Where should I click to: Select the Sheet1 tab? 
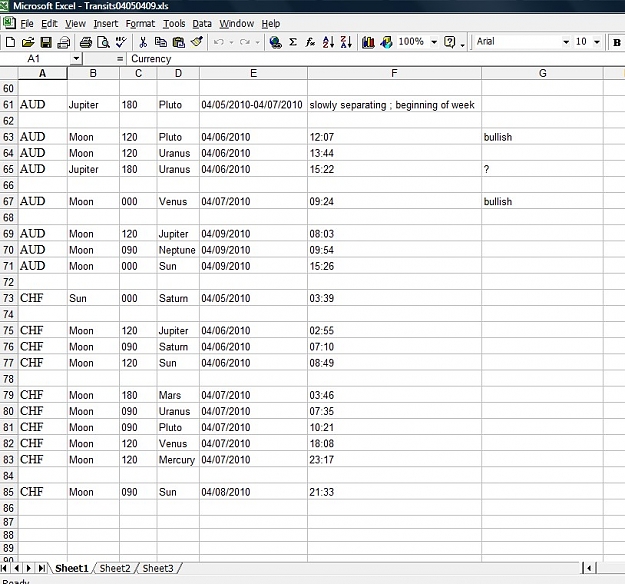72,568
